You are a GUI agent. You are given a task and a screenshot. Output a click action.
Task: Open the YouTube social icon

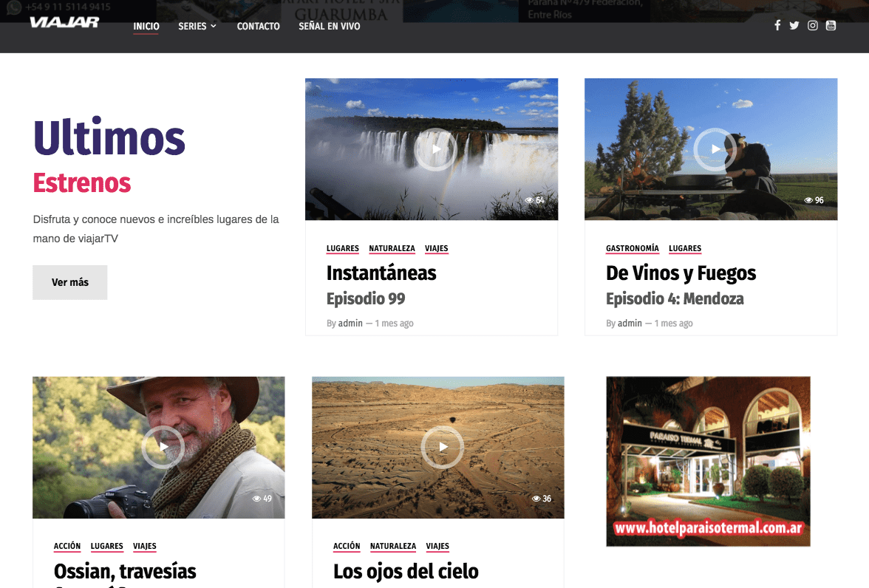(831, 26)
